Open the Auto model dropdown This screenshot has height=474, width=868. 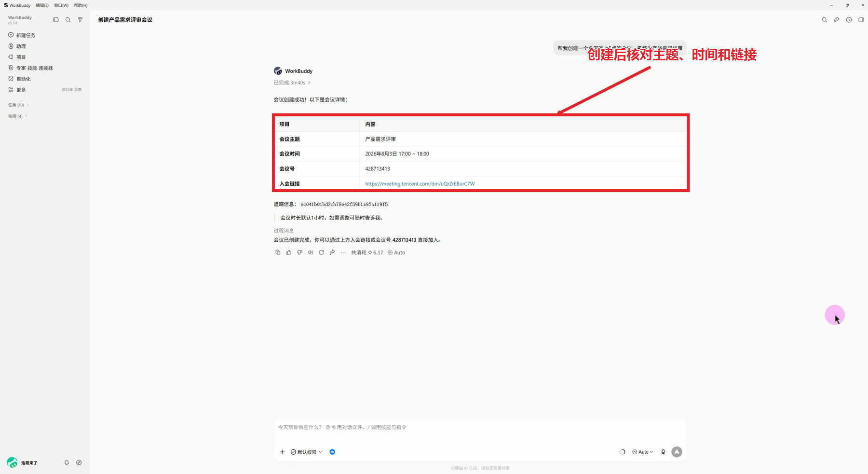(x=642, y=452)
